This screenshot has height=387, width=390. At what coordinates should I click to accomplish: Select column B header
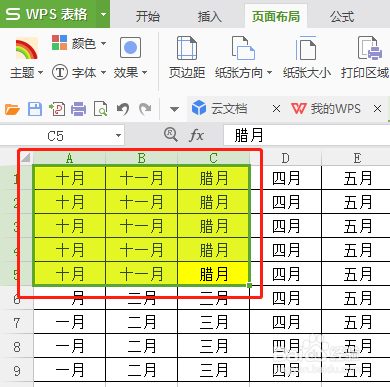141,158
